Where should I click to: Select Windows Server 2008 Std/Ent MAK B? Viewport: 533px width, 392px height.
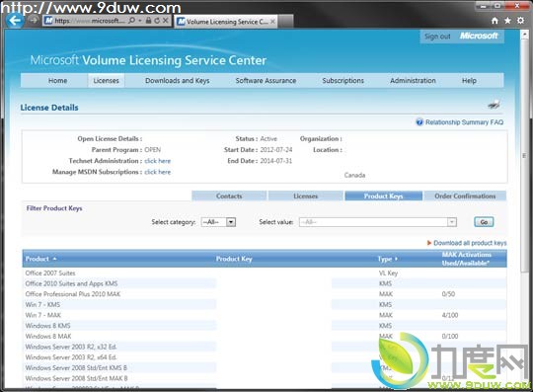265,378
